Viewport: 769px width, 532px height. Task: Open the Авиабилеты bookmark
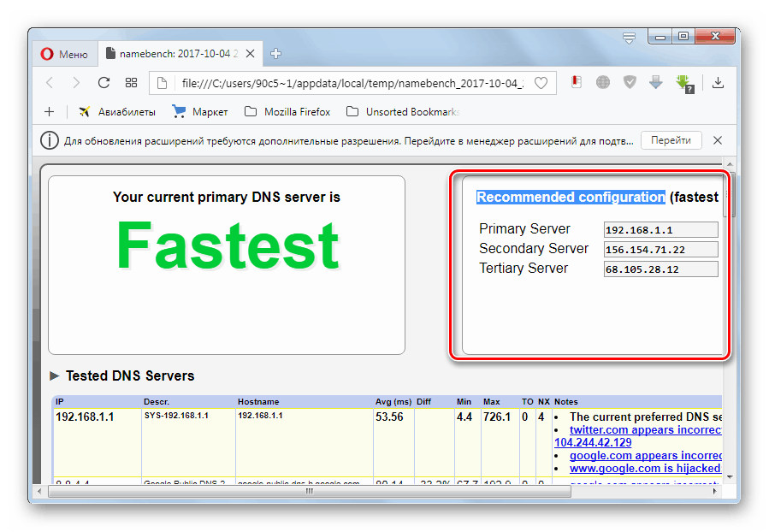116,112
